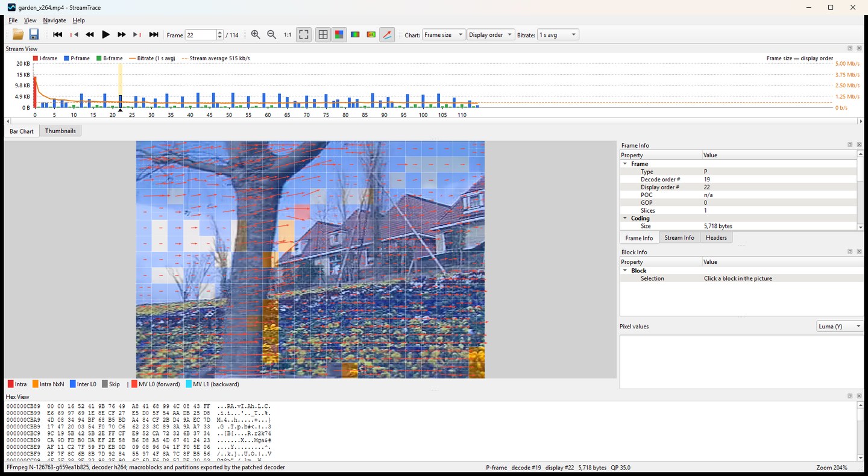The width and height of the screenshot is (868, 476).
Task: Click the red I-frame bar at frame 0
Action: pos(35,92)
